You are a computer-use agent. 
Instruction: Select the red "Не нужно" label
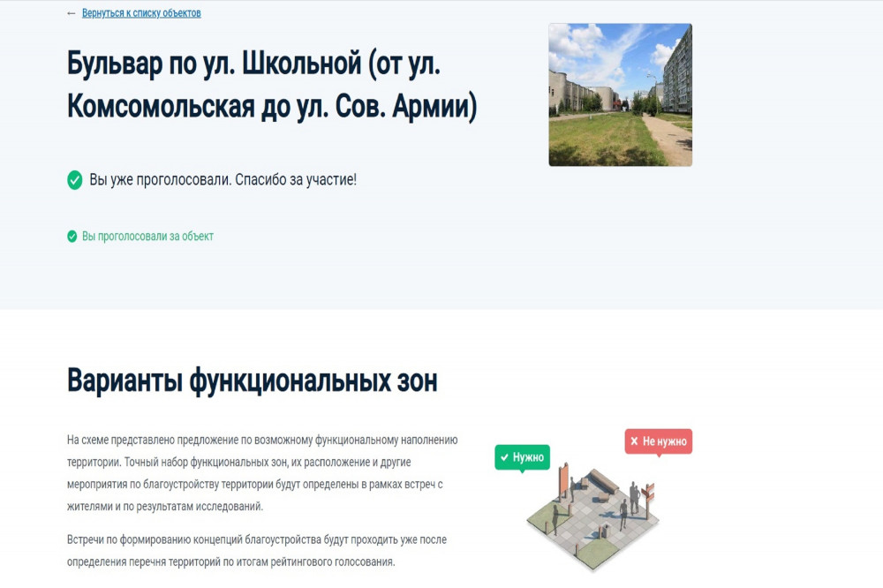(659, 441)
